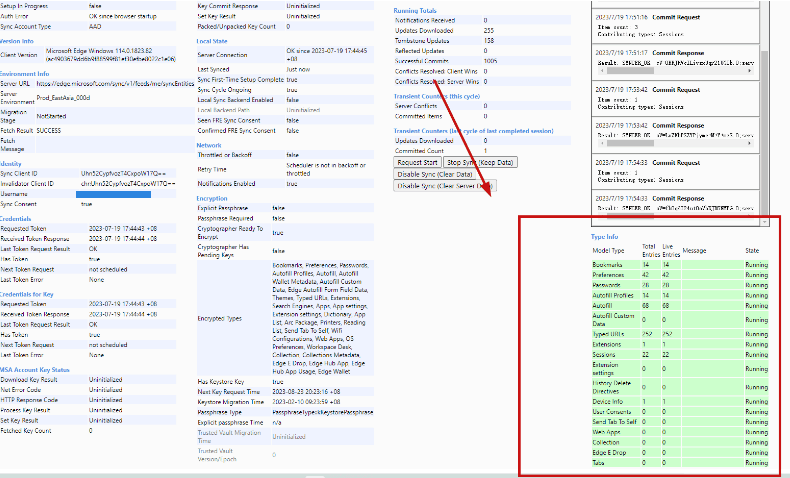Click Successful Commits value 1006

coord(490,61)
